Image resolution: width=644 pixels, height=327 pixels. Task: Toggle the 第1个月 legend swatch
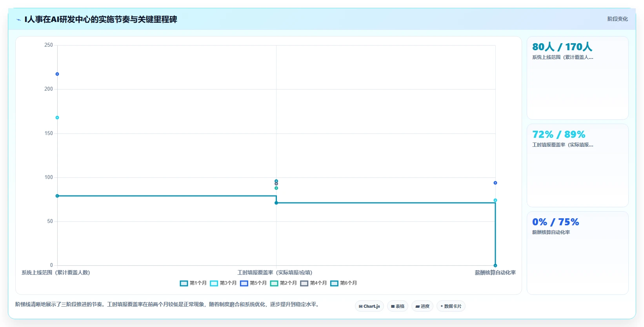(184, 283)
